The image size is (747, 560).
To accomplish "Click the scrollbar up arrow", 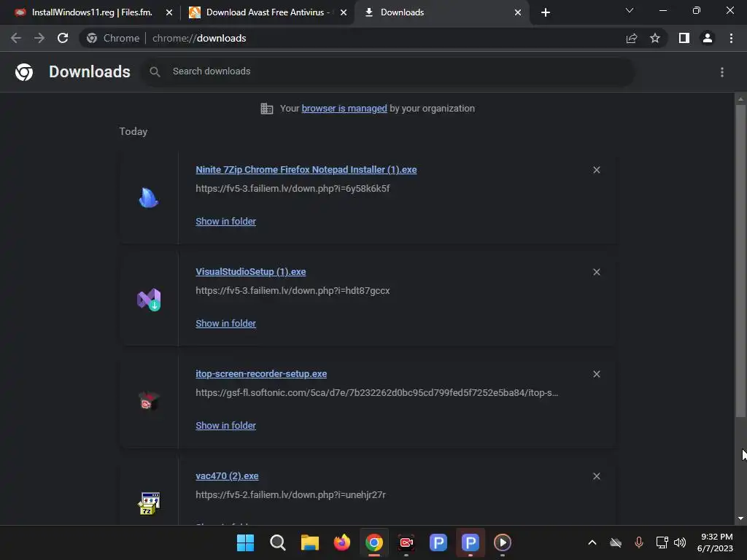I will tap(740, 99).
